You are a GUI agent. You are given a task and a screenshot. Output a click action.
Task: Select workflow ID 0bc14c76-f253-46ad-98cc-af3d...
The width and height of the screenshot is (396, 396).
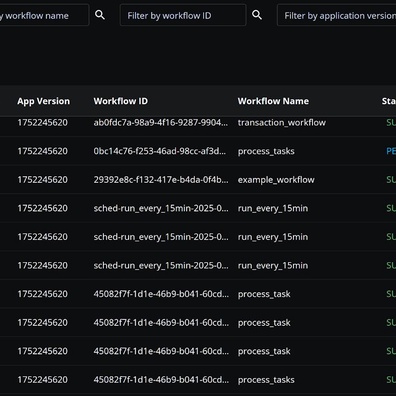(x=160, y=151)
